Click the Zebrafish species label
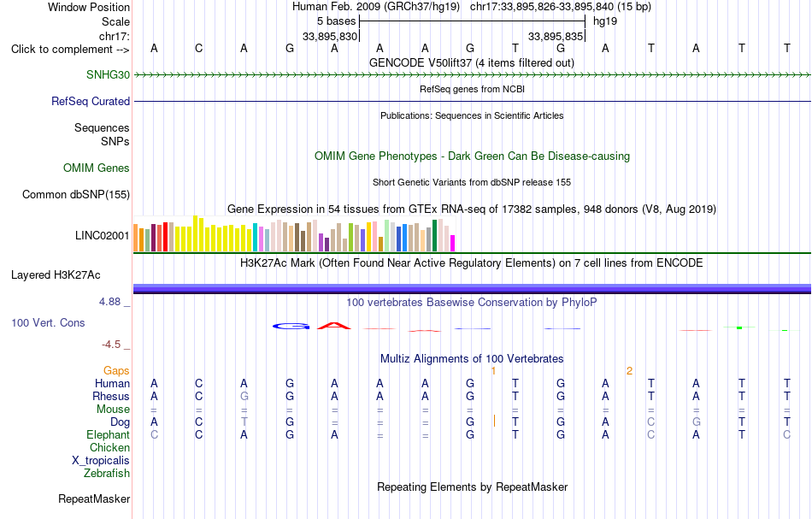Screen dimensions: 812x519 (107, 473)
